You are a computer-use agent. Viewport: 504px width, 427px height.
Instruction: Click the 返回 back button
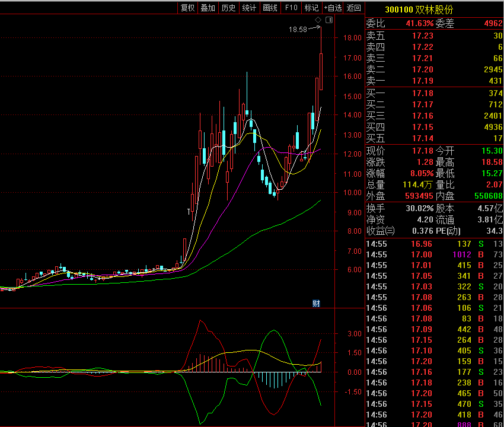click(x=353, y=8)
